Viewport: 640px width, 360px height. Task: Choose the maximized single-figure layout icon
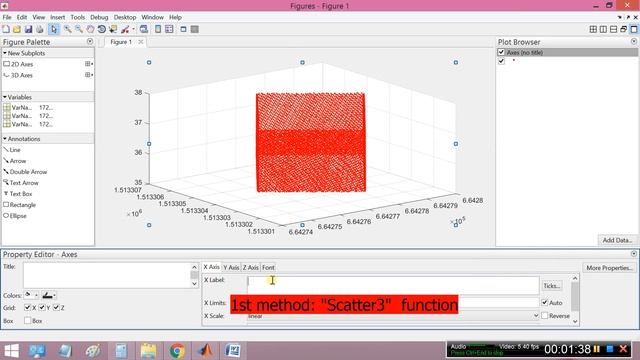(x=634, y=29)
